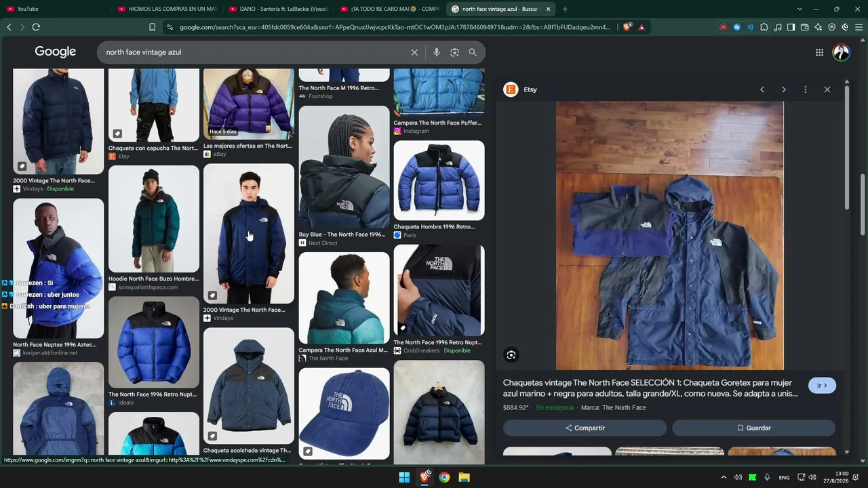This screenshot has width=868, height=488.
Task: Open Windows Start menu
Action: (x=404, y=477)
